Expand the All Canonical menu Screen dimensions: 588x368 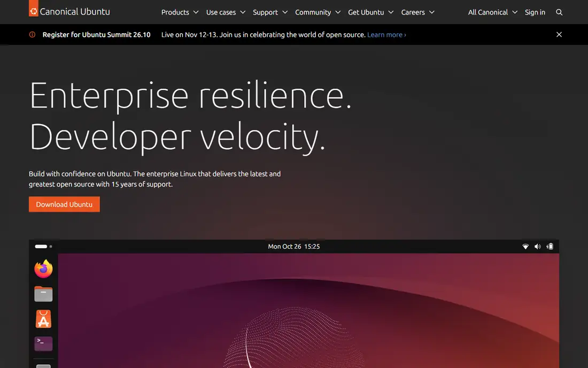492,12
